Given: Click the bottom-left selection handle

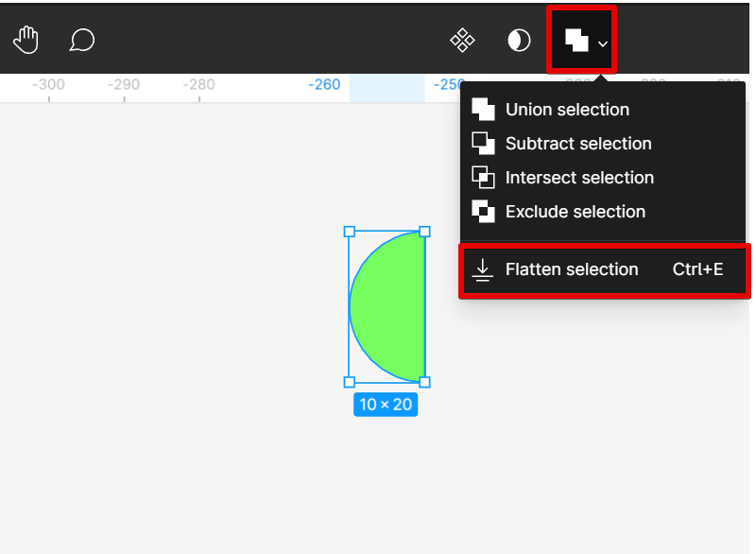Looking at the screenshot, I should click(x=349, y=382).
